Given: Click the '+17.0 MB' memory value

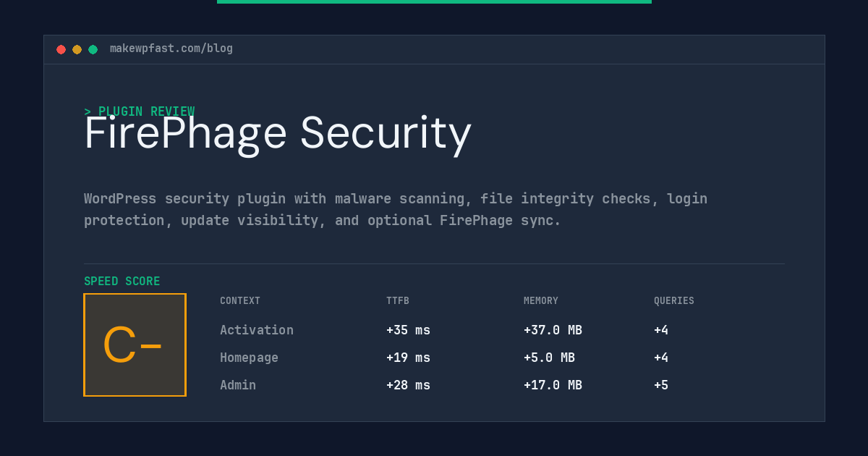Looking at the screenshot, I should [x=553, y=385].
